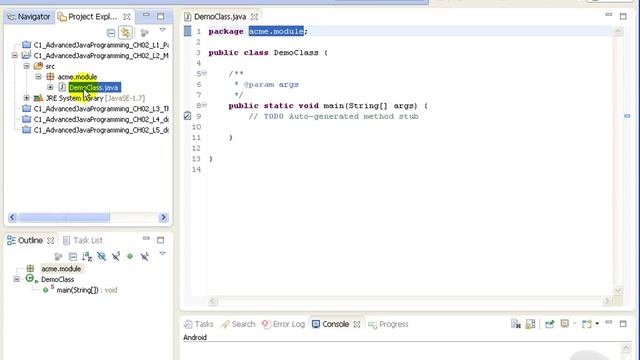Click Display Selected Console icon
The width and height of the screenshot is (640, 360).
point(564,324)
